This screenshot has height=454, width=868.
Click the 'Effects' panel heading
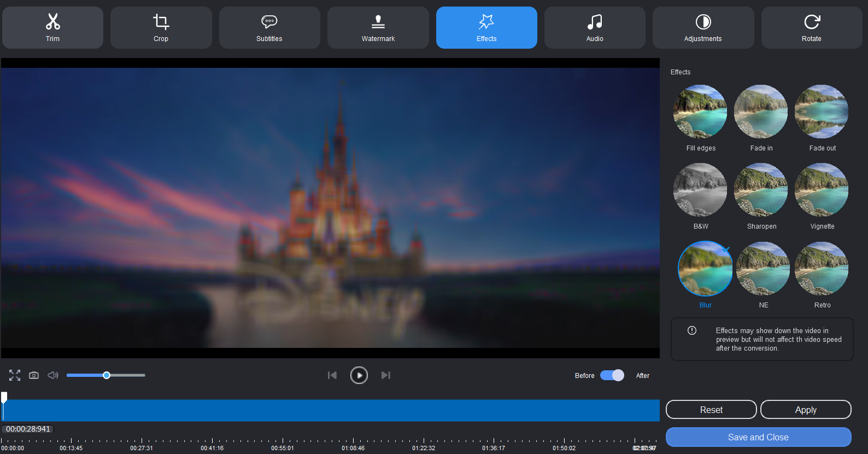coord(681,72)
